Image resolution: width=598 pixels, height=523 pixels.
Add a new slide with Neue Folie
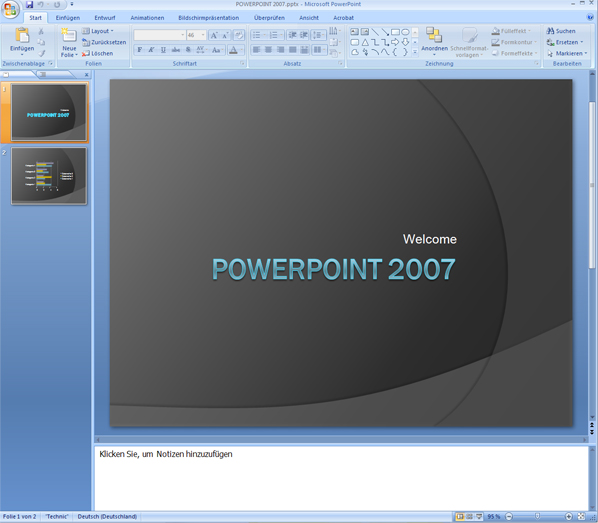(69, 42)
